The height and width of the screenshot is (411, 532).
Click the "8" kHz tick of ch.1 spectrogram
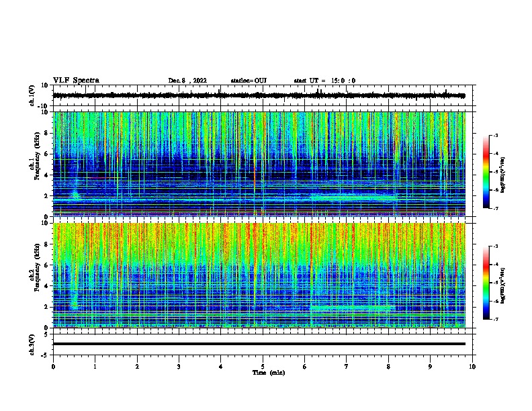tap(47, 133)
